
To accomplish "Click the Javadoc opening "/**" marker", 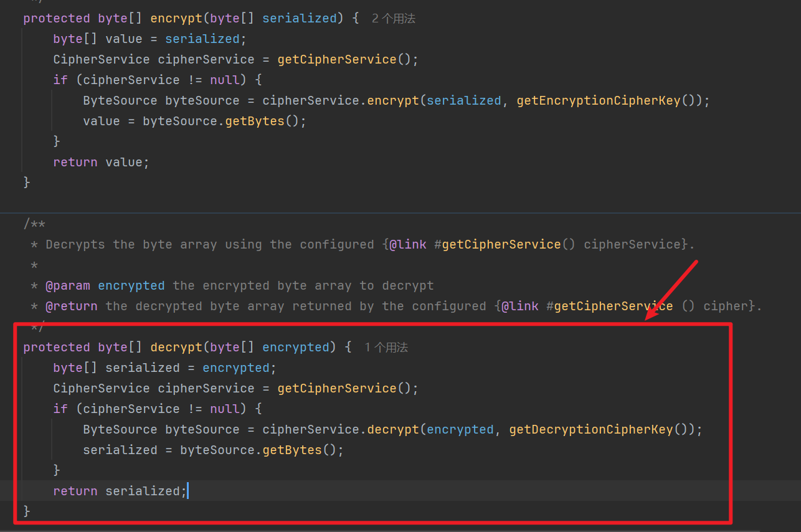I will pyautogui.click(x=34, y=224).
